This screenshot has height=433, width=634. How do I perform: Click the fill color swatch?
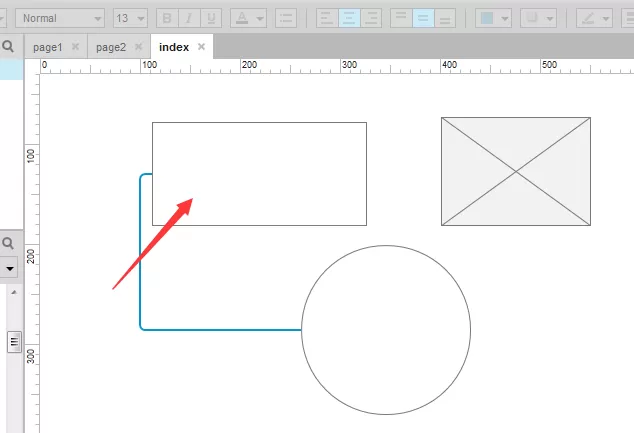tap(487, 18)
